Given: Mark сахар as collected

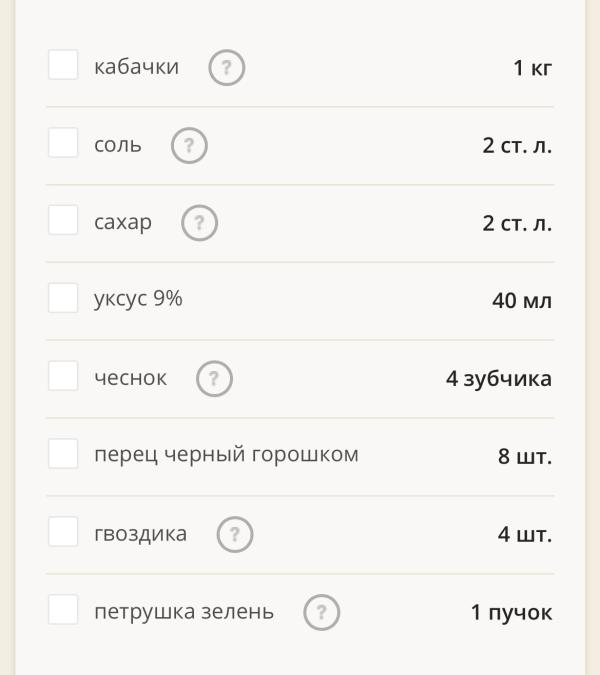Looking at the screenshot, I should [x=63, y=220].
